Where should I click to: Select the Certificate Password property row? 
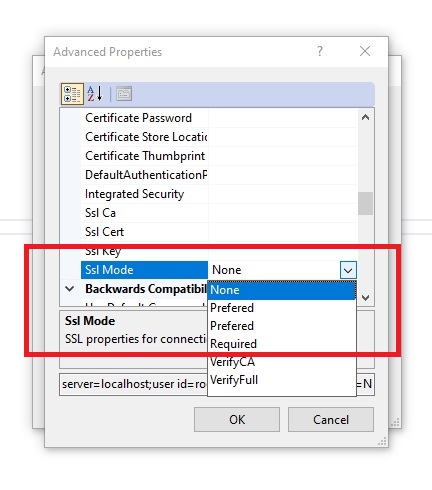click(219, 118)
